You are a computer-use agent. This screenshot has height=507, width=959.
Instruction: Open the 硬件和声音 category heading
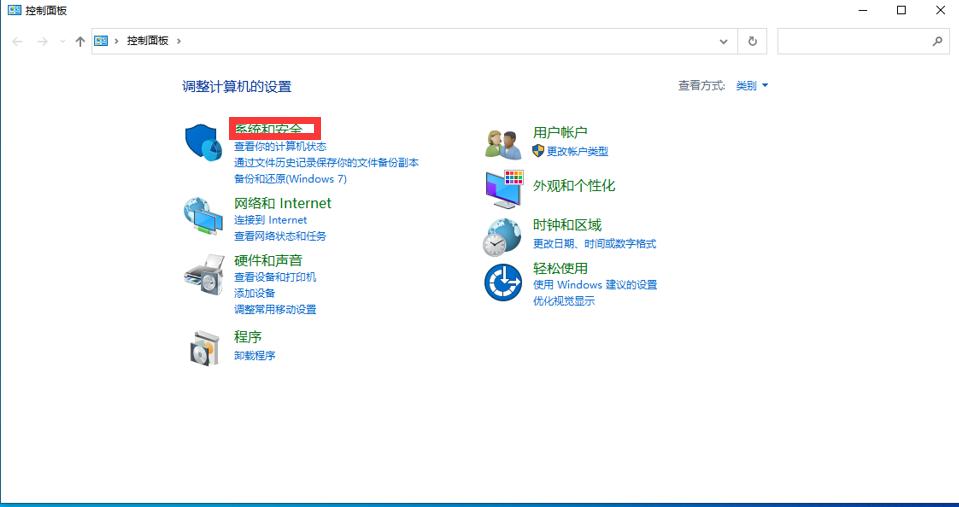click(268, 260)
